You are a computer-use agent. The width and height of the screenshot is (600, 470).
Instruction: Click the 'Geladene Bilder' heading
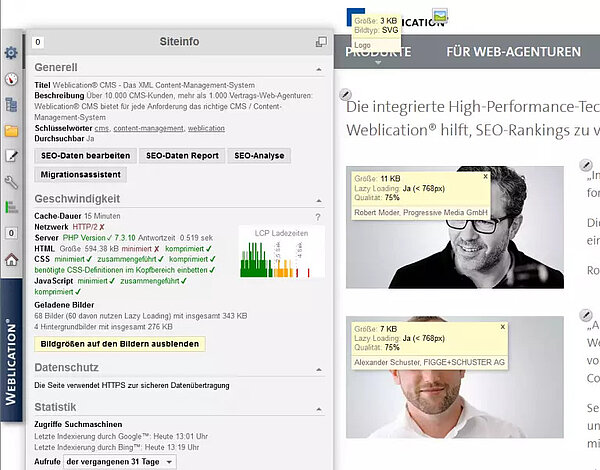click(64, 305)
